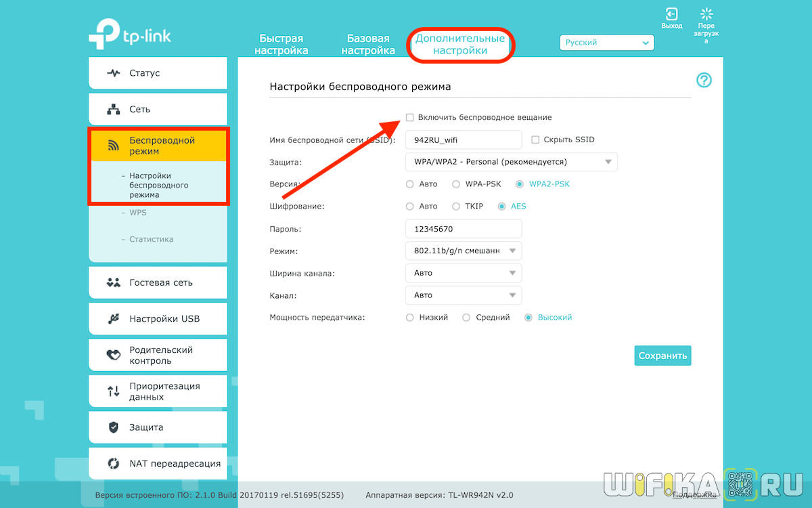This screenshot has width=812, height=508.
Task: Open the Статус menu item
Action: 158,73
